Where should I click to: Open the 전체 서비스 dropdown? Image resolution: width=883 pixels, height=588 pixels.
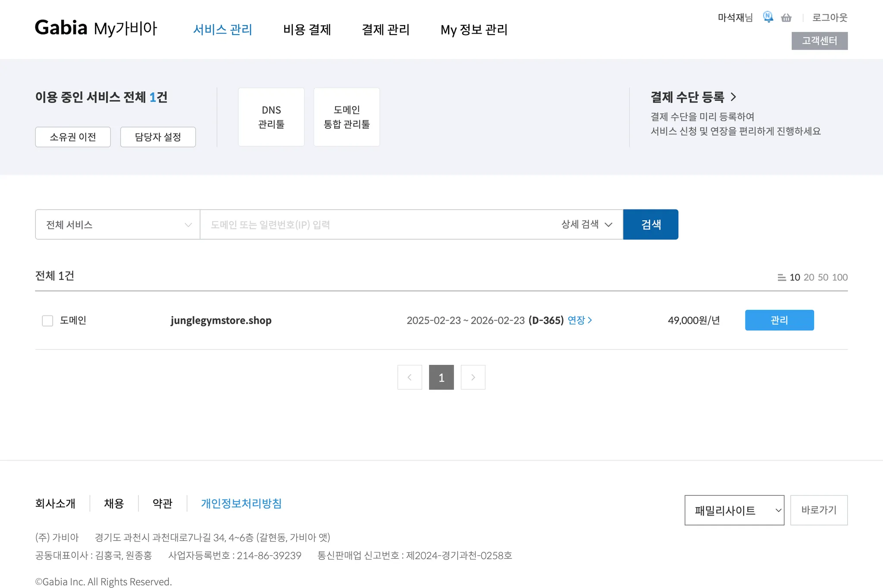tap(117, 225)
